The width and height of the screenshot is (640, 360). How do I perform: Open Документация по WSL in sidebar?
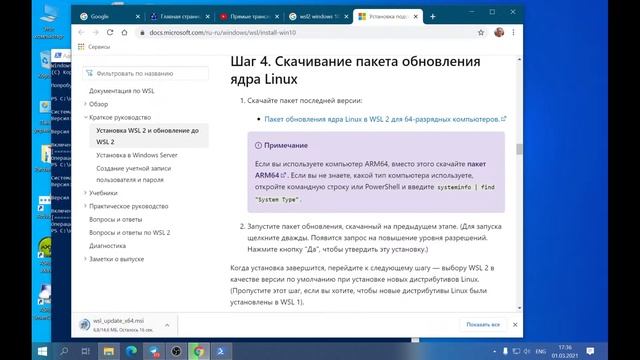[122, 91]
